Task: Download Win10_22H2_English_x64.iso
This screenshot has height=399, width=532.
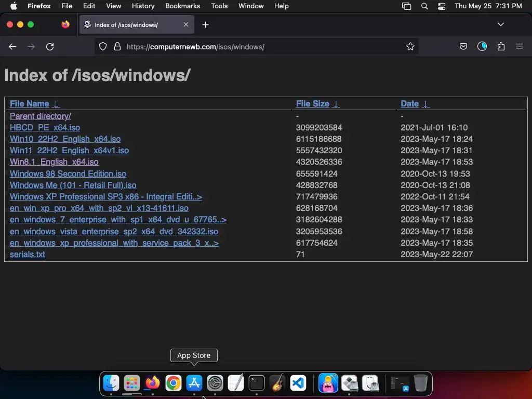Action: 65,139
